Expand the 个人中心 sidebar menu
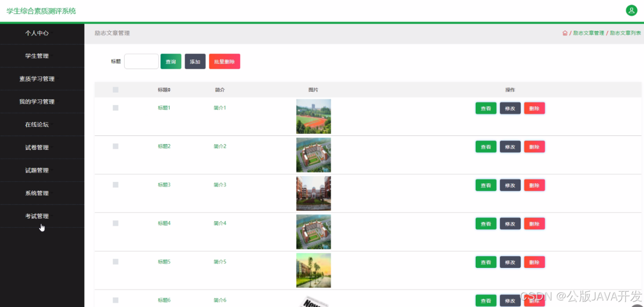The image size is (644, 307). [42, 33]
